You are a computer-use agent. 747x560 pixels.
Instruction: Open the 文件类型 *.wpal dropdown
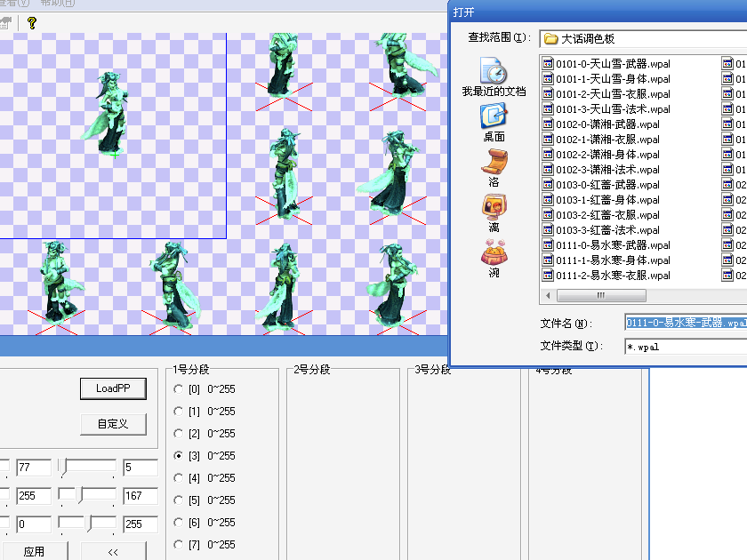[686, 346]
